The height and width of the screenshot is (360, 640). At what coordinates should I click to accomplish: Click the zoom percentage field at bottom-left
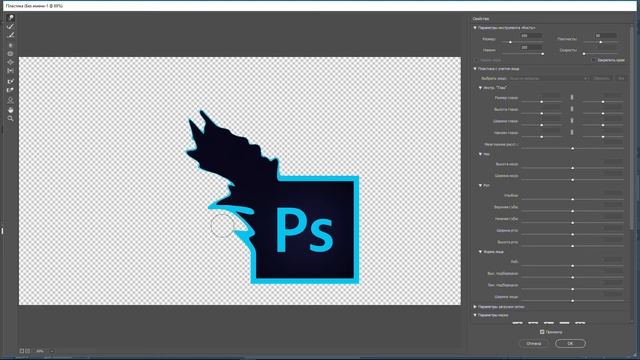(x=40, y=351)
